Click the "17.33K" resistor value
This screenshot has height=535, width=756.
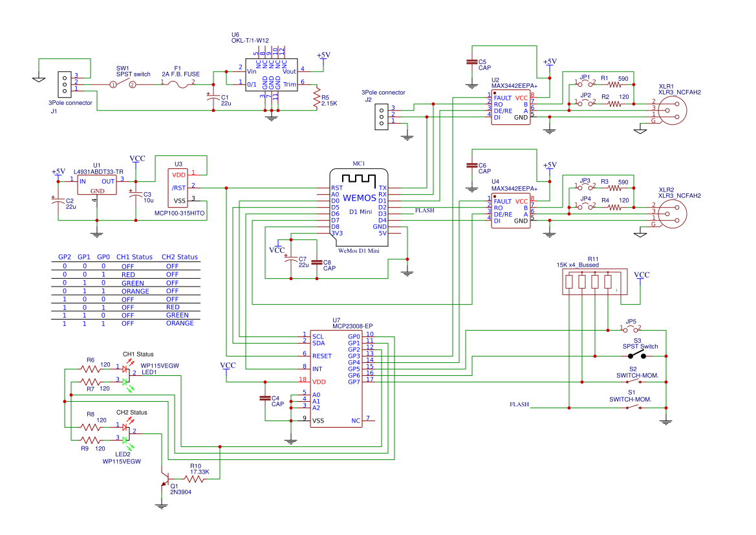click(x=200, y=472)
